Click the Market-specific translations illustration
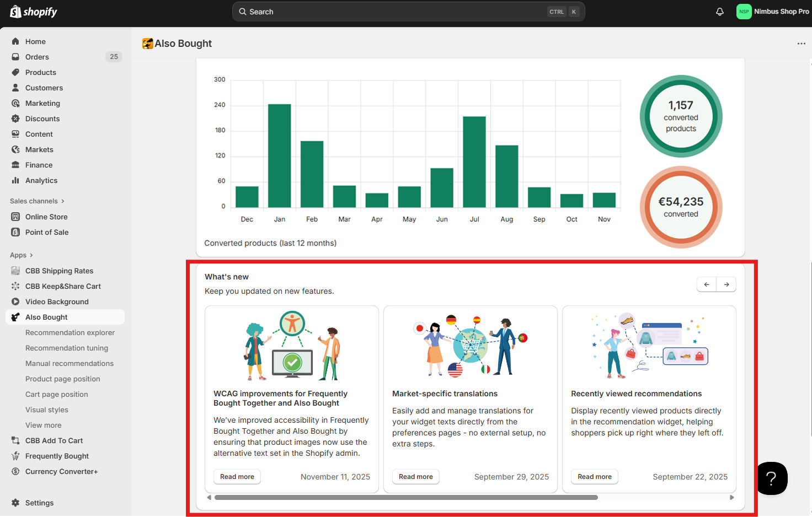Image resolution: width=812 pixels, height=517 pixels. (471, 346)
